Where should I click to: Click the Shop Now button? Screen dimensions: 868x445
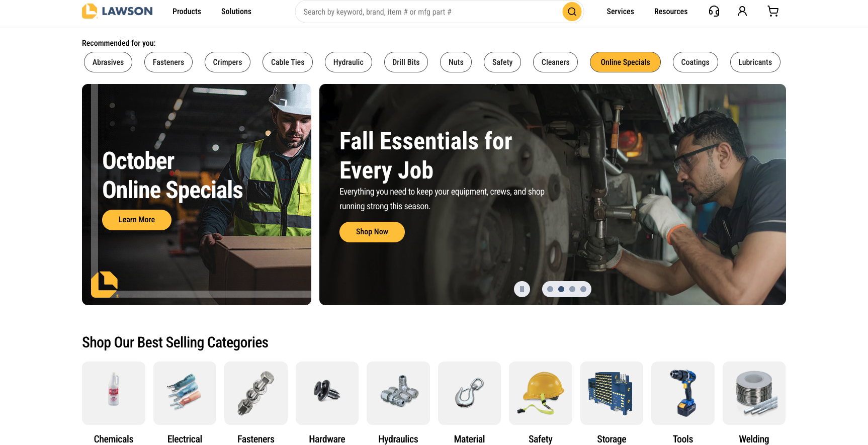[x=372, y=232]
